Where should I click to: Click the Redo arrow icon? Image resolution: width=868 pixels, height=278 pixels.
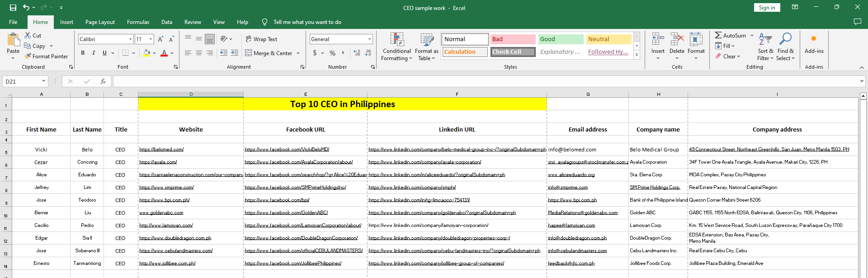coord(43,8)
